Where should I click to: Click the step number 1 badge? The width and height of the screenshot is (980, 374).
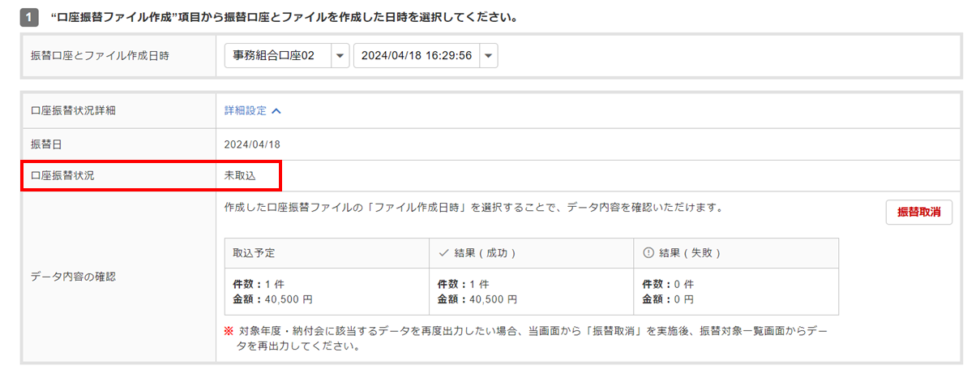click(x=29, y=16)
